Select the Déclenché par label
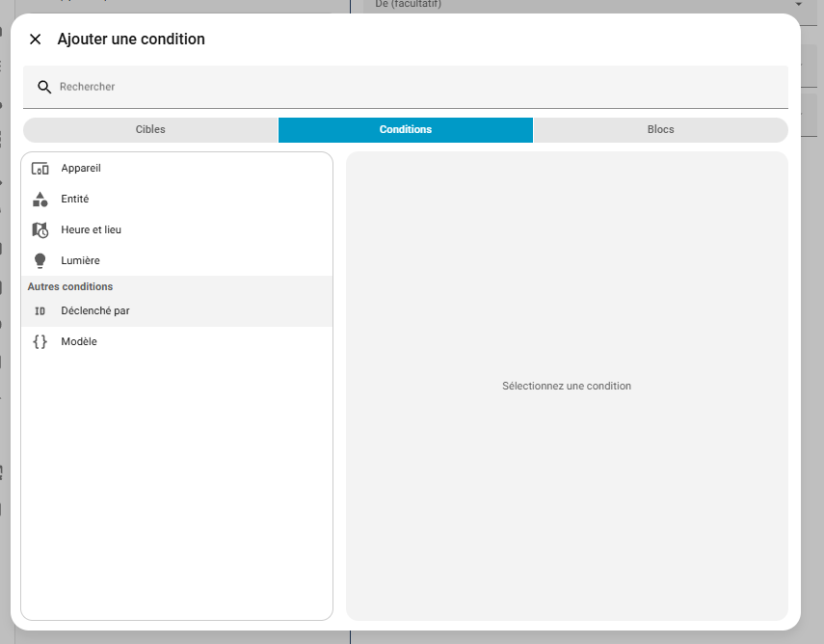 coord(95,311)
